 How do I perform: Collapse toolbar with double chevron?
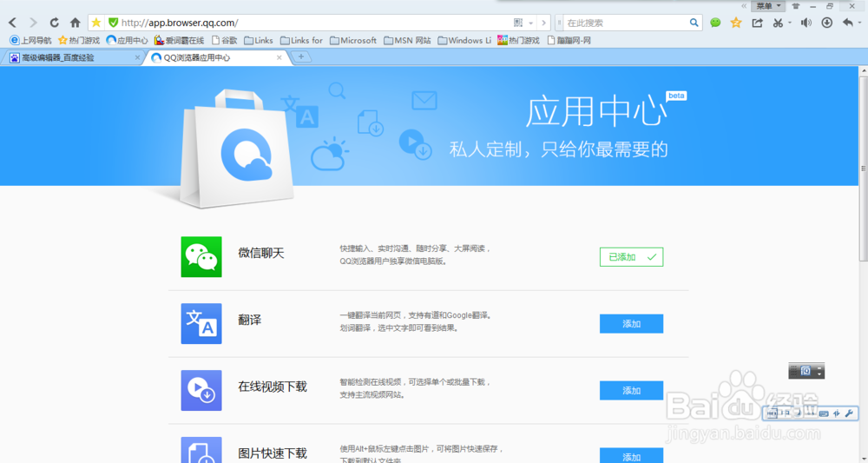click(x=745, y=6)
